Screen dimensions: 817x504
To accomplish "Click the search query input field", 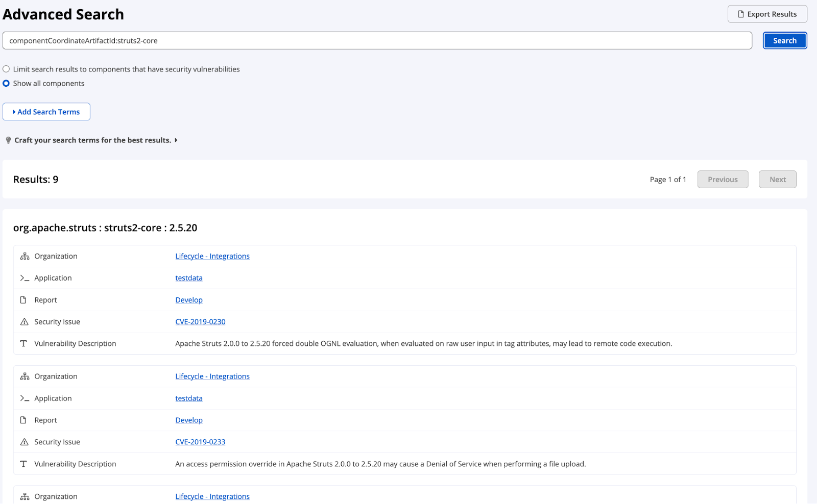I will pos(377,41).
